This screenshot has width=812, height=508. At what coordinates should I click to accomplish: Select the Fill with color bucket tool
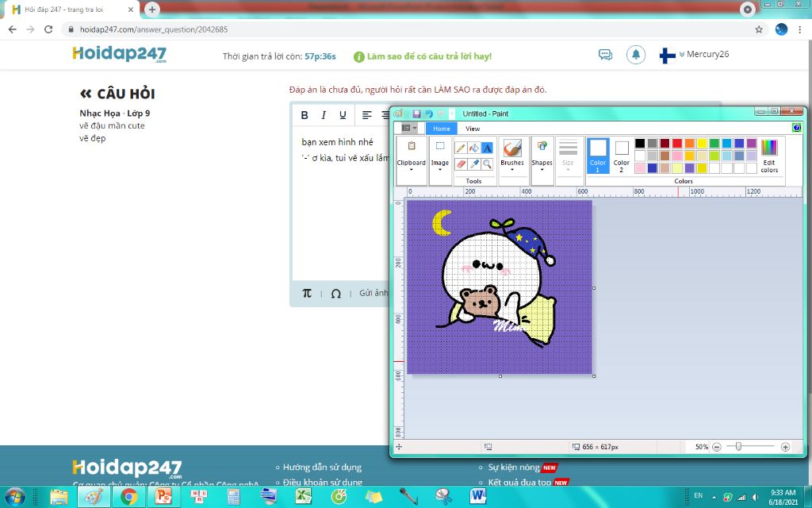pos(474,148)
